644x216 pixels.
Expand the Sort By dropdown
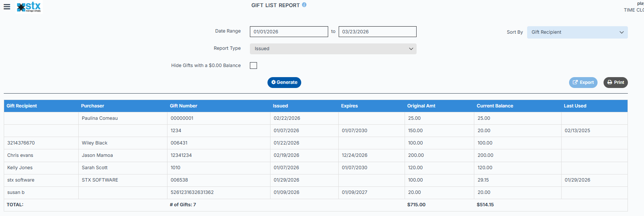[x=577, y=32]
